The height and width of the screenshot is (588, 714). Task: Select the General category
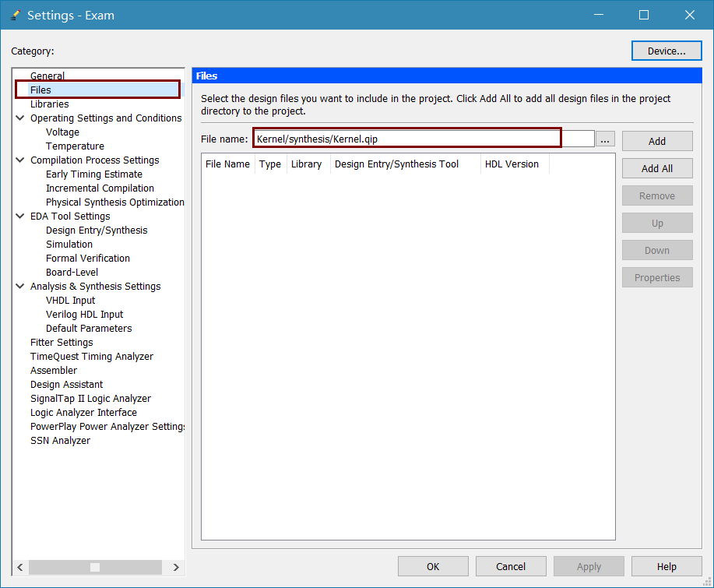pyautogui.click(x=47, y=76)
